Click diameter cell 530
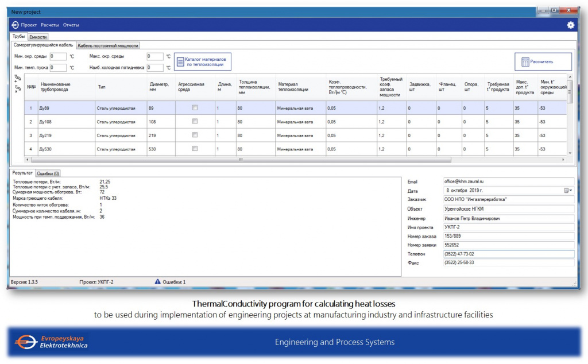The image size is (588, 364). pyautogui.click(x=161, y=149)
